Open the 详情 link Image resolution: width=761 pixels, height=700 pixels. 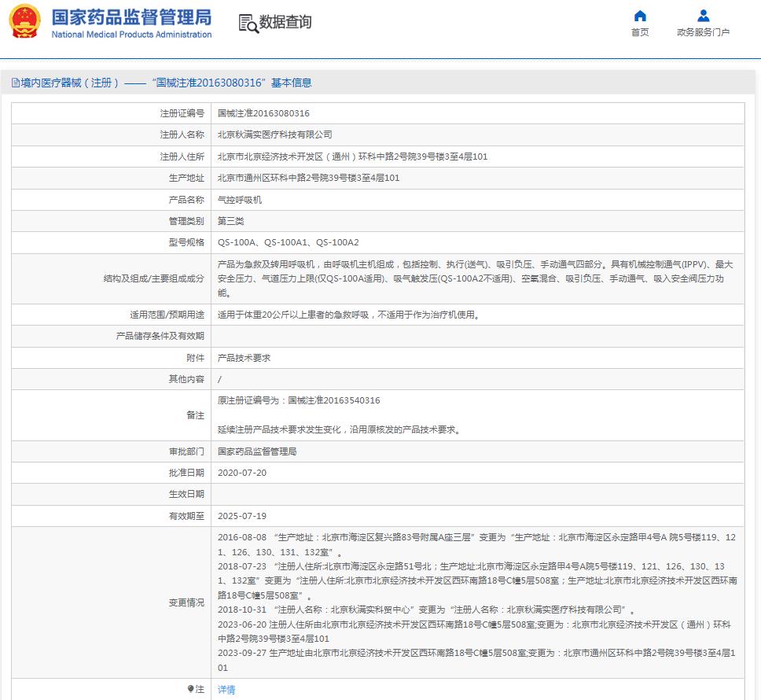(226, 690)
